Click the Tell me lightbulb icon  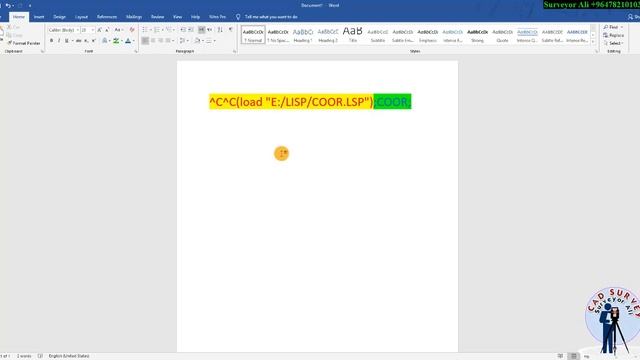point(238,17)
